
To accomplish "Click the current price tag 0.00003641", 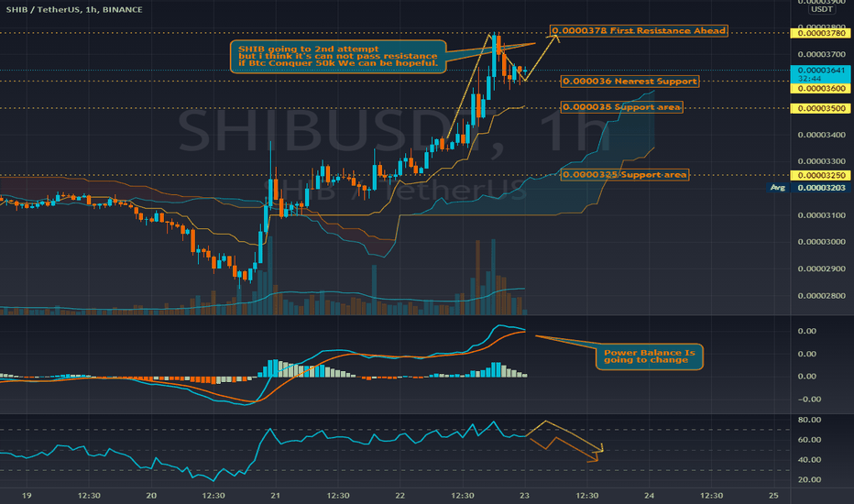I will coord(821,71).
